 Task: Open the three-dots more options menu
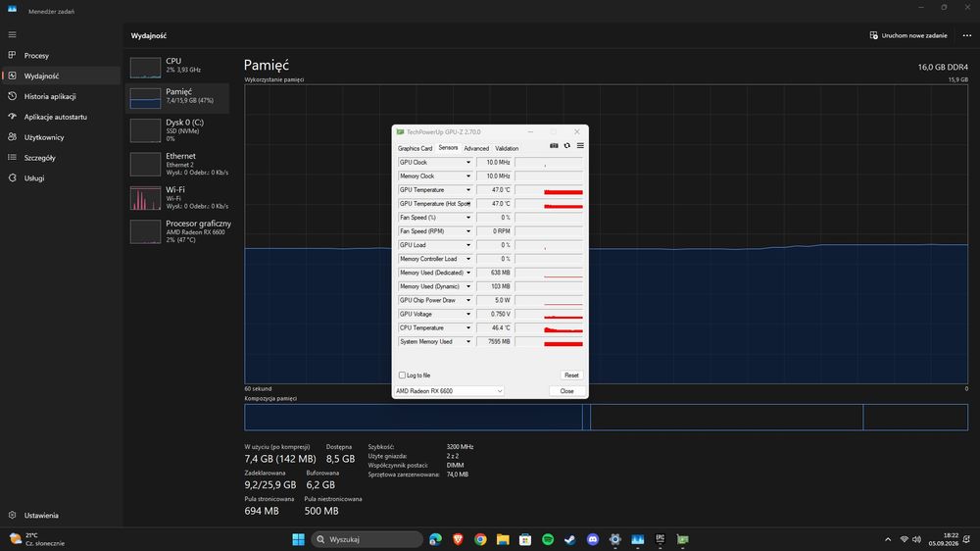967,35
